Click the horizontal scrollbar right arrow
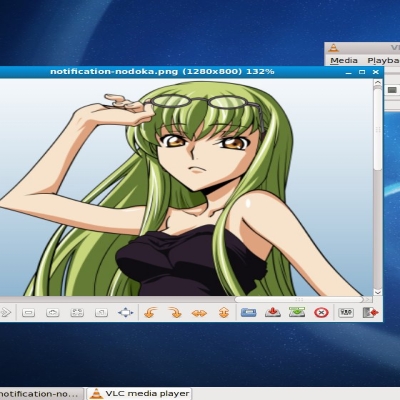This screenshot has height=400, width=400. (368, 300)
